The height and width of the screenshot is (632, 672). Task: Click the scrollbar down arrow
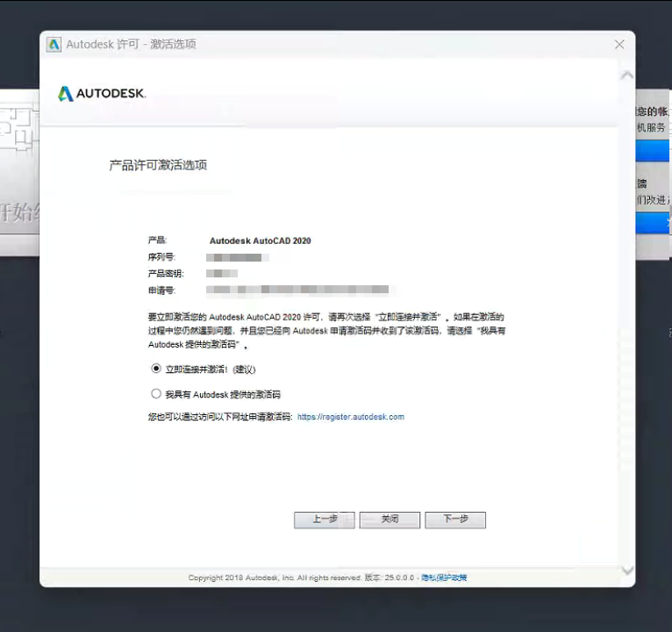[x=627, y=571]
